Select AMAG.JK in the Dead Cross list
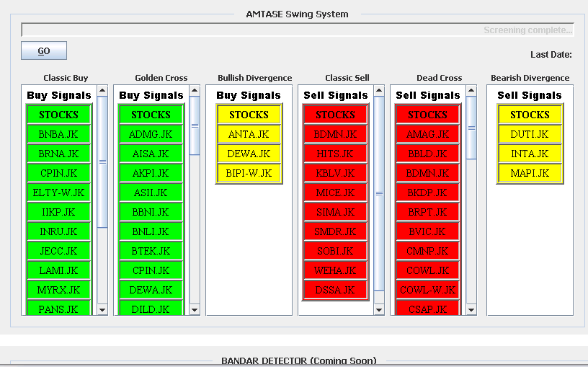 pyautogui.click(x=427, y=134)
